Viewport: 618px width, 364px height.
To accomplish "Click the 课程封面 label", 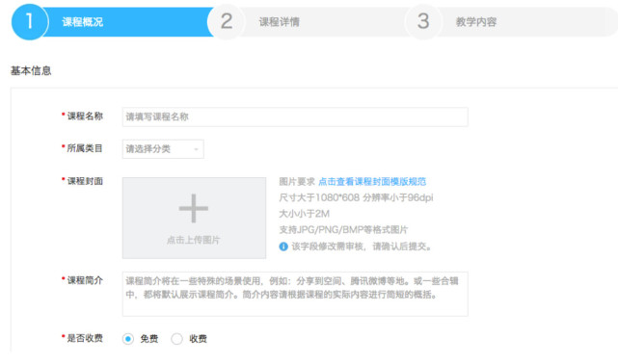I will 84,181.
